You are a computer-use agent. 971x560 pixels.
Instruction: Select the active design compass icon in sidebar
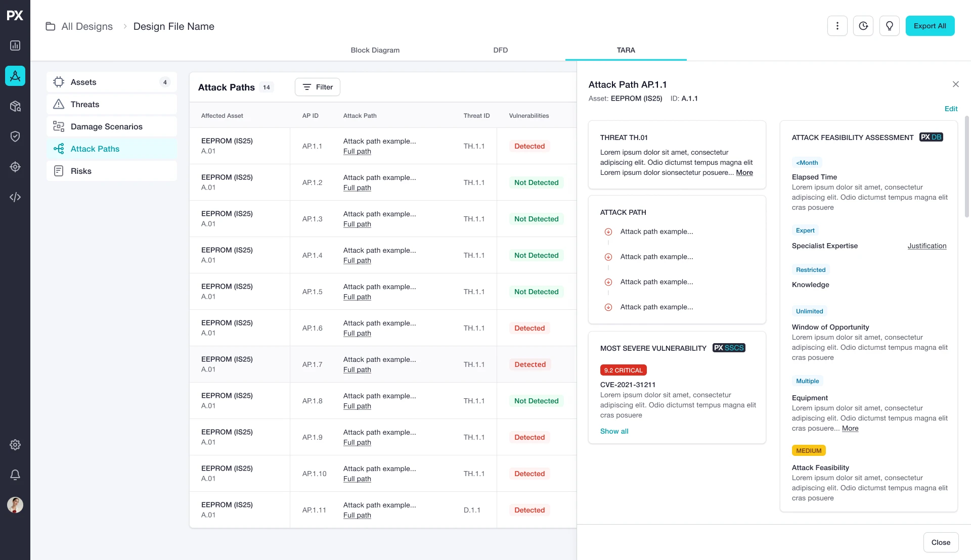pos(15,76)
